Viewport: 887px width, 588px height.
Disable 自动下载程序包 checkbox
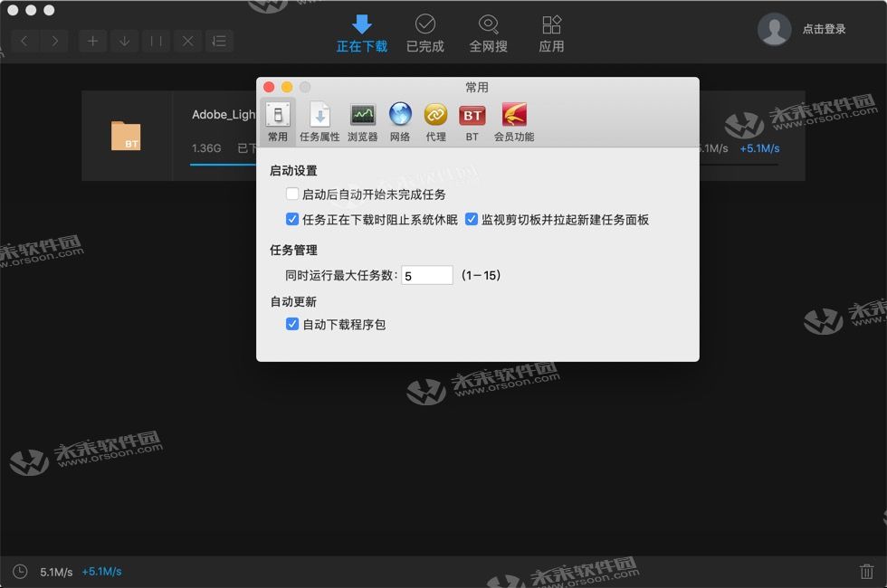point(291,324)
